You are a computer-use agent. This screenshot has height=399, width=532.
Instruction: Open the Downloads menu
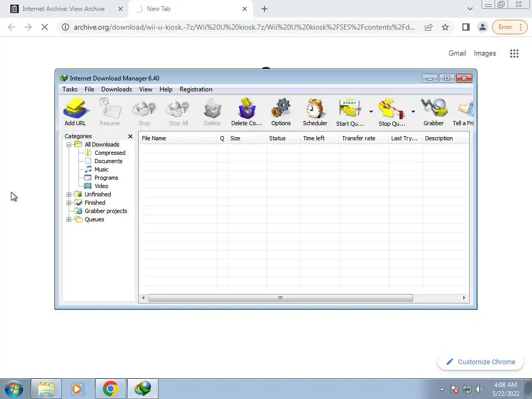tap(116, 89)
